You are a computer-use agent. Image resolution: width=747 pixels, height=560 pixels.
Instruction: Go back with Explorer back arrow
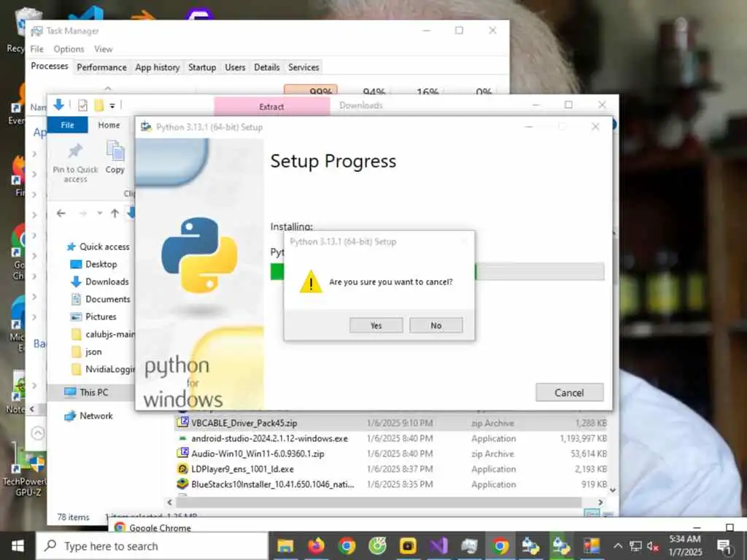(61, 214)
